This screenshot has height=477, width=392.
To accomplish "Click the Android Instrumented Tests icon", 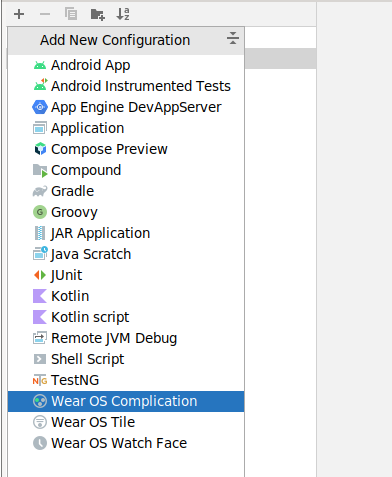I will tap(40, 86).
